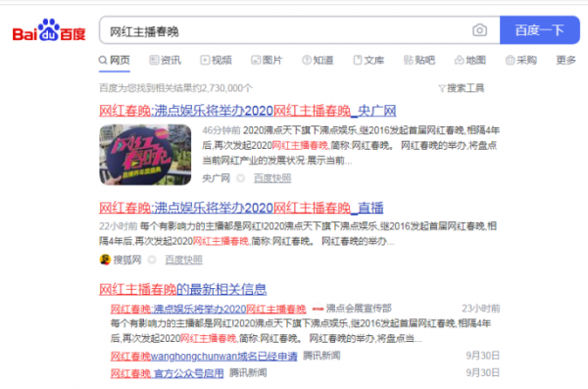
Task: Click the 搜狐网 source icon
Action: 105,260
